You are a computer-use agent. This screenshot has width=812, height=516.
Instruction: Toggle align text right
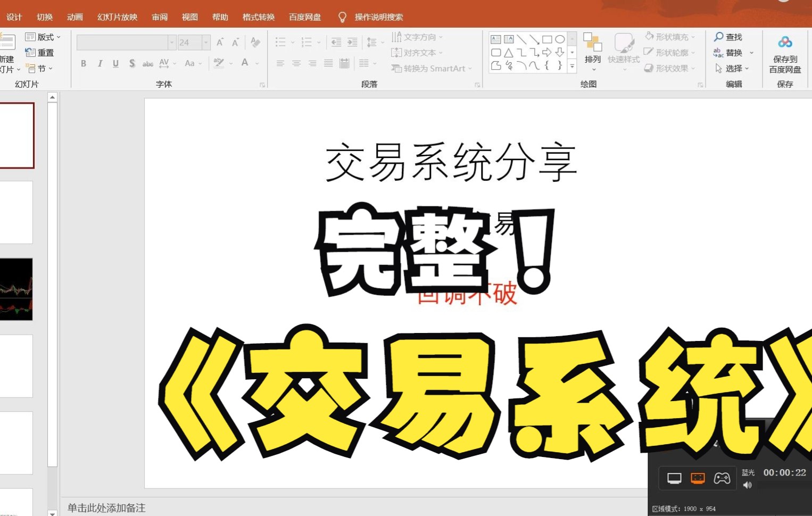[x=312, y=63]
